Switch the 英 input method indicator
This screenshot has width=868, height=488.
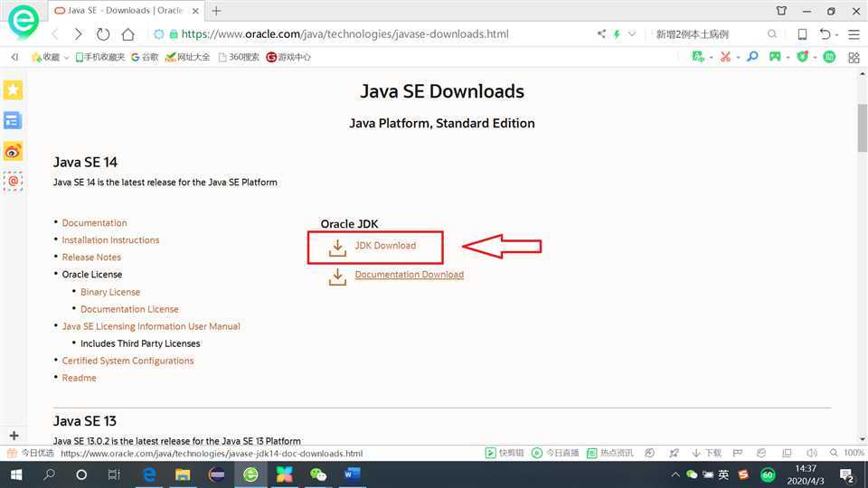[x=723, y=474]
